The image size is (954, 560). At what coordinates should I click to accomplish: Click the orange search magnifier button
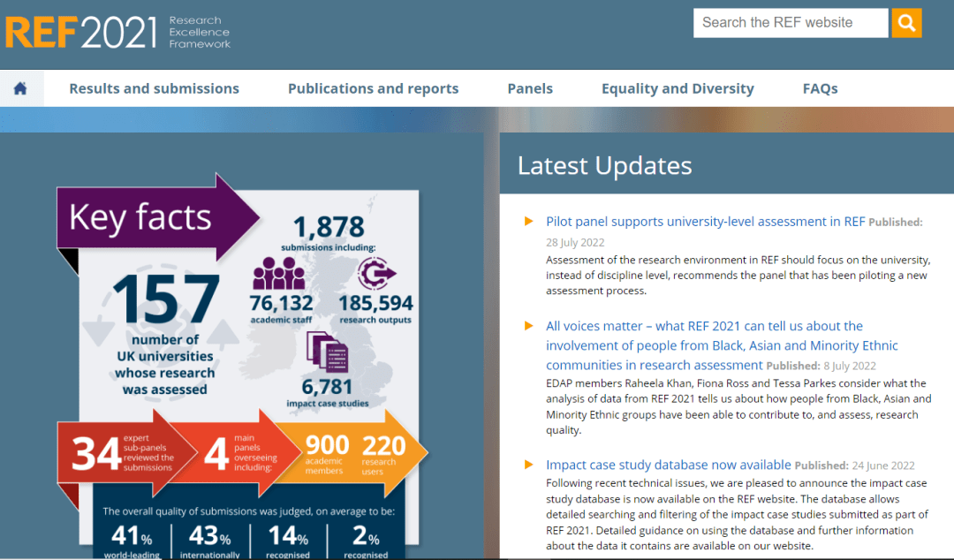click(906, 23)
